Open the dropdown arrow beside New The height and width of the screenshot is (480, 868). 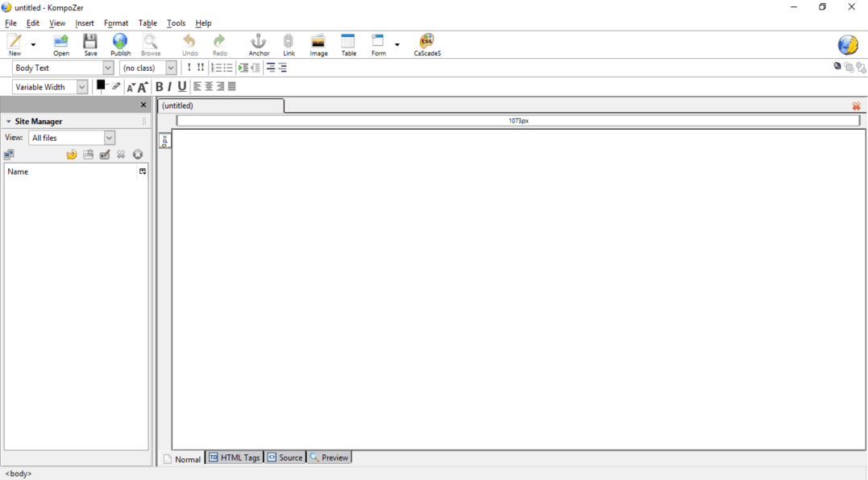[x=33, y=45]
